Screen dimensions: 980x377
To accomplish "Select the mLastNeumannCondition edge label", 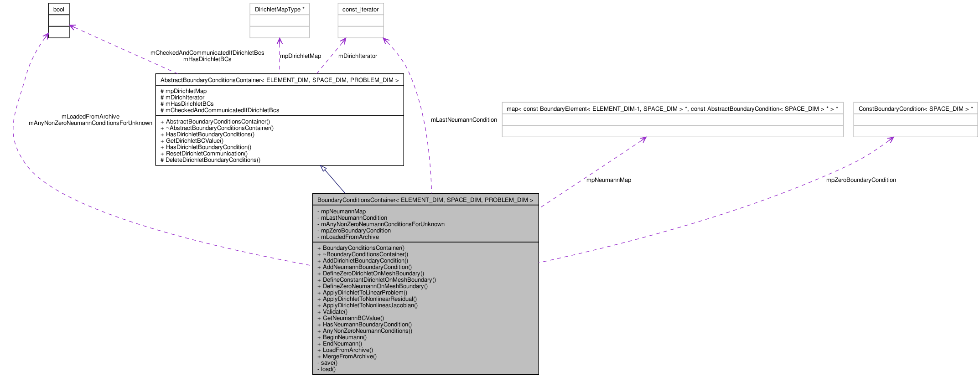I will pyautogui.click(x=464, y=120).
